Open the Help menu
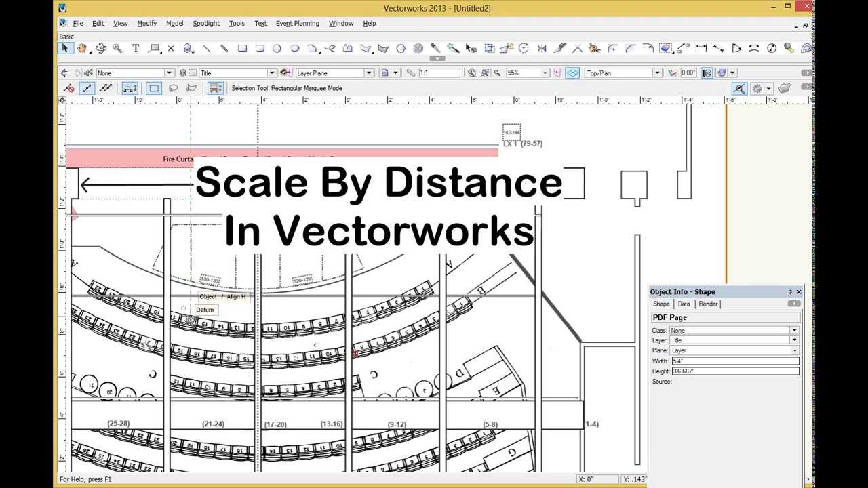868x488 pixels. (369, 23)
